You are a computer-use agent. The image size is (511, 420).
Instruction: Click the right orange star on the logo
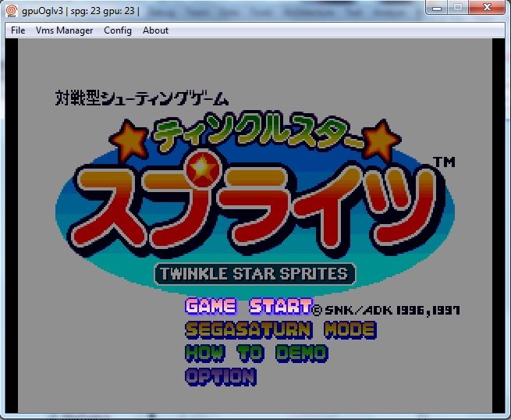click(x=381, y=141)
